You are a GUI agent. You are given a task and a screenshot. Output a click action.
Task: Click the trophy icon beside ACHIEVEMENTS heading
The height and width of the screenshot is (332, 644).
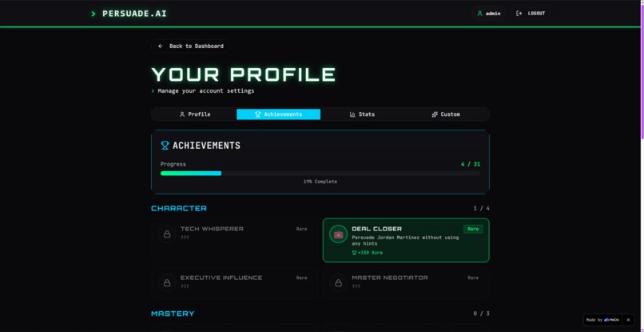point(165,146)
